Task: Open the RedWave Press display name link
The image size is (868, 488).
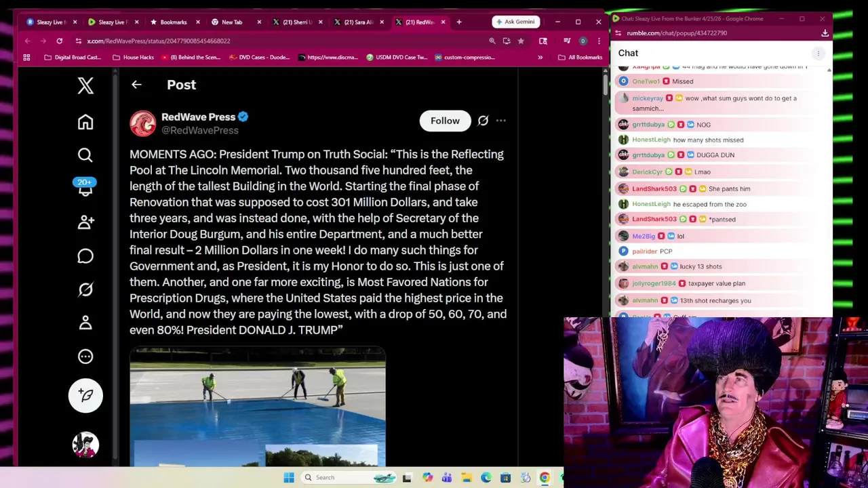Action: [198, 117]
